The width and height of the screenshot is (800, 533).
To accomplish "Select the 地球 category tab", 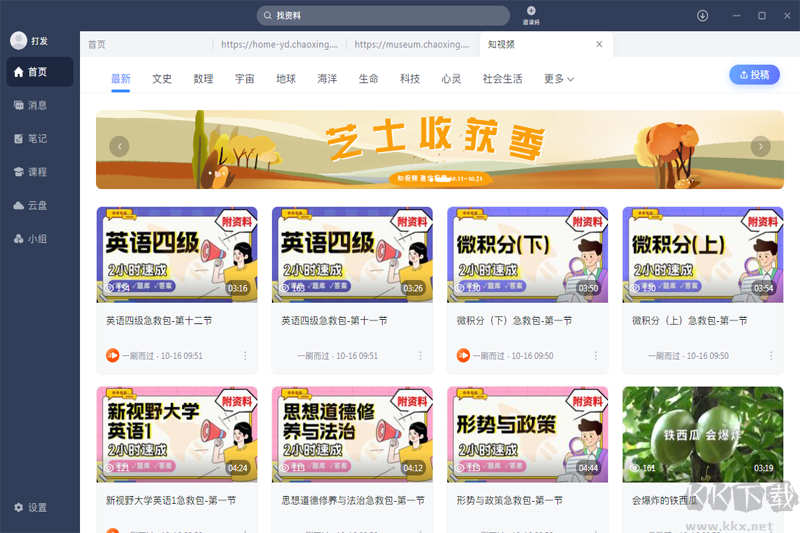I will tap(286, 79).
